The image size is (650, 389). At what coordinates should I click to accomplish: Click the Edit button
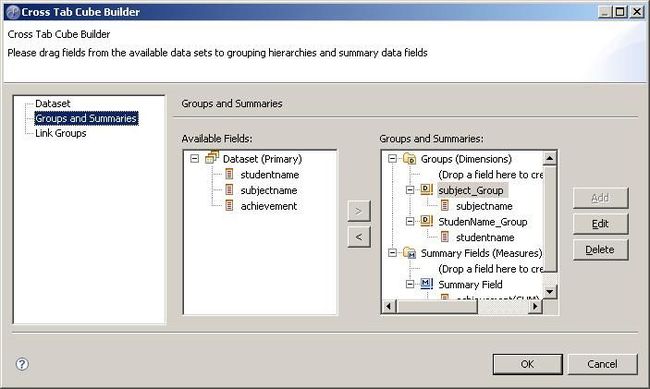[x=600, y=224]
